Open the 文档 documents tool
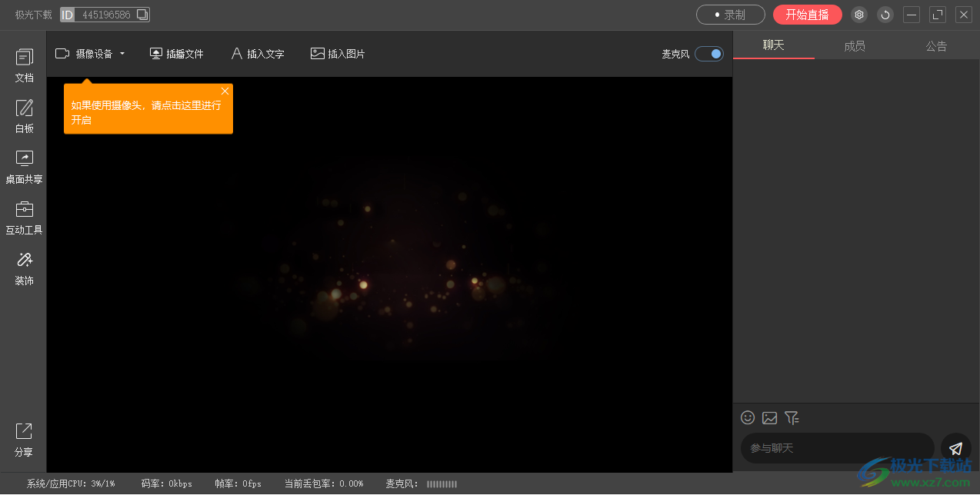Image resolution: width=980 pixels, height=495 pixels. [x=24, y=65]
